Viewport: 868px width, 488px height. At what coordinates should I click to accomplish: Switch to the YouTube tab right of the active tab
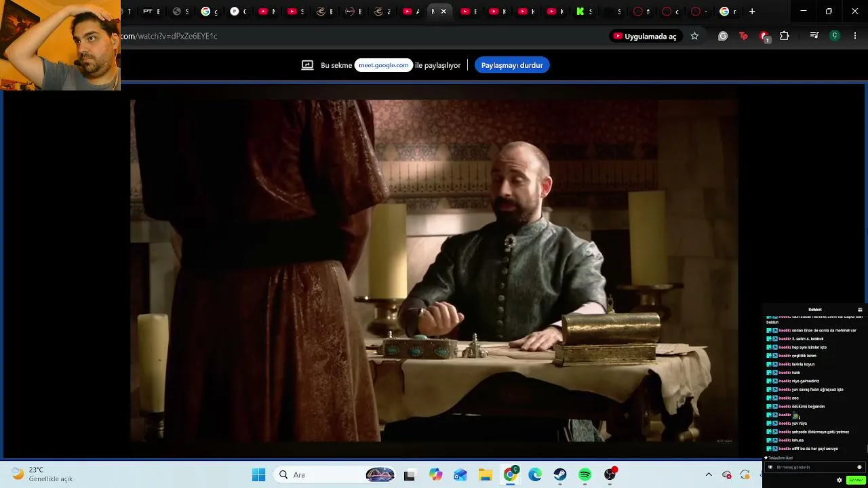point(469,12)
